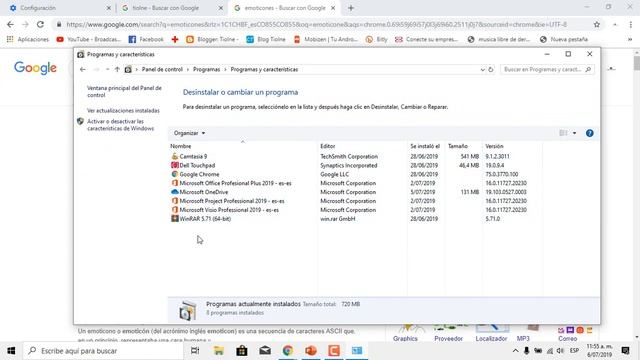
Task: Open the Blog Tiolne bookmark
Action: coord(266,39)
